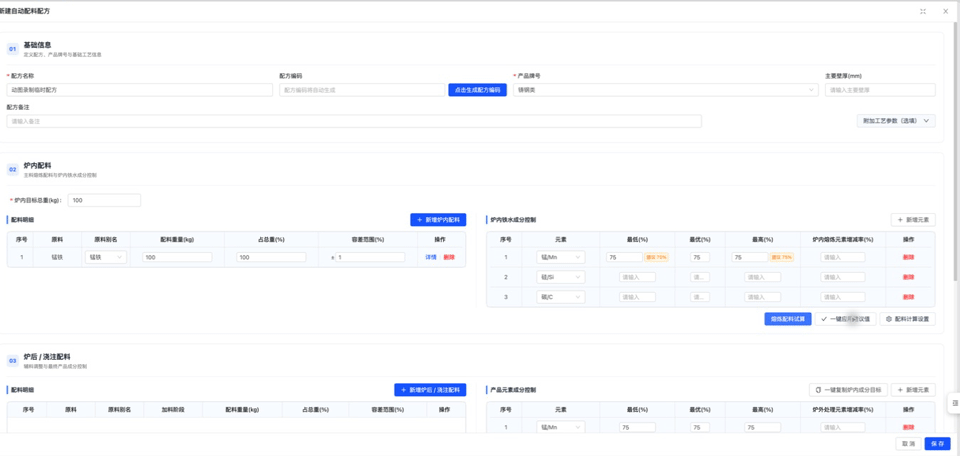The height and width of the screenshot is (456, 960).
Task: Click the floating side tab icon at right edge
Action: coord(955,402)
